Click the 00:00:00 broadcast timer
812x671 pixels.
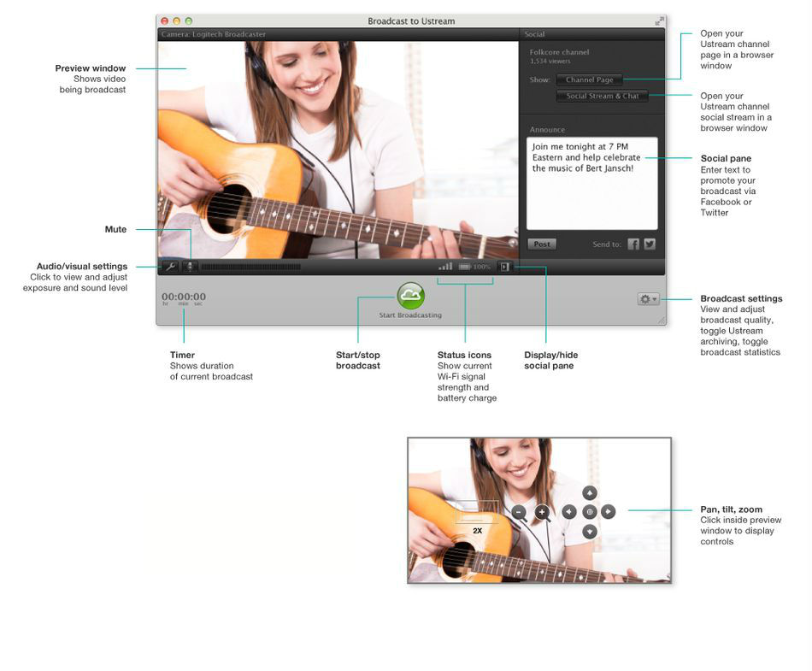[184, 297]
